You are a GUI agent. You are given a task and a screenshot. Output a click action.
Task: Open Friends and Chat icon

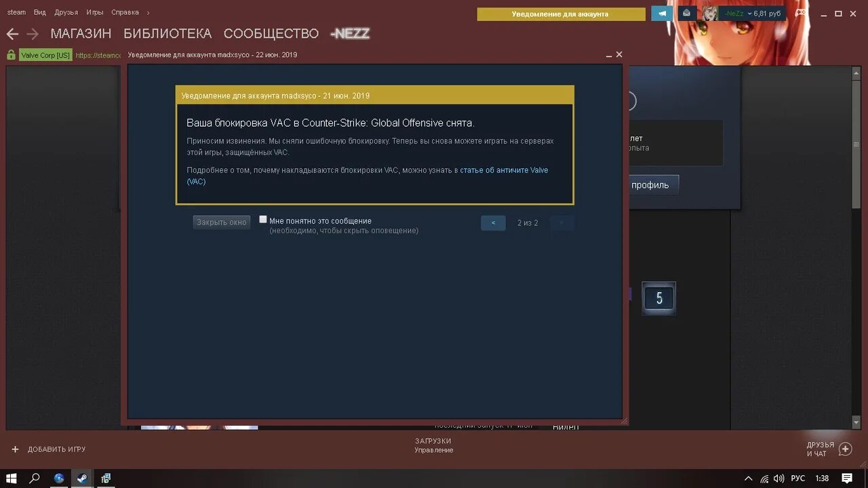pyautogui.click(x=845, y=449)
